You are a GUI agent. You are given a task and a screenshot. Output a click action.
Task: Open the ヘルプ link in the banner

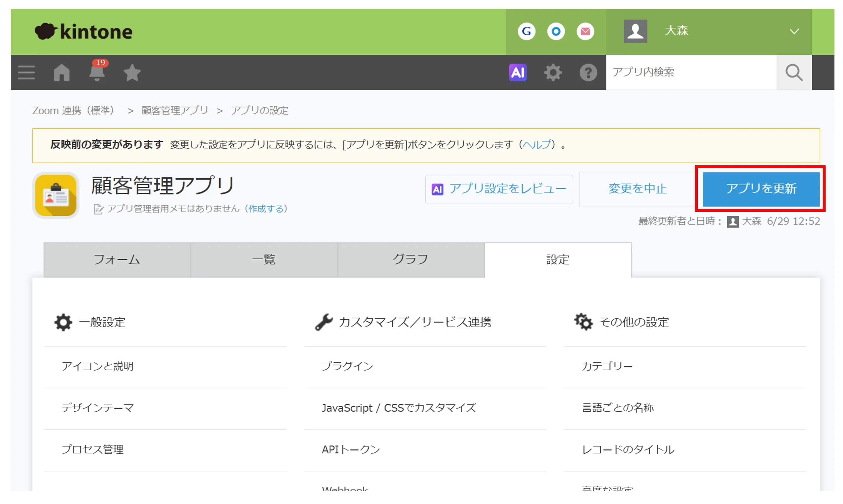coord(536,145)
